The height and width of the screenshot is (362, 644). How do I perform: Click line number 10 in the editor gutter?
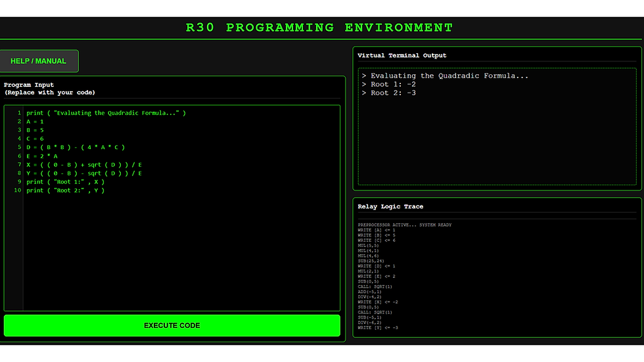coord(17,190)
